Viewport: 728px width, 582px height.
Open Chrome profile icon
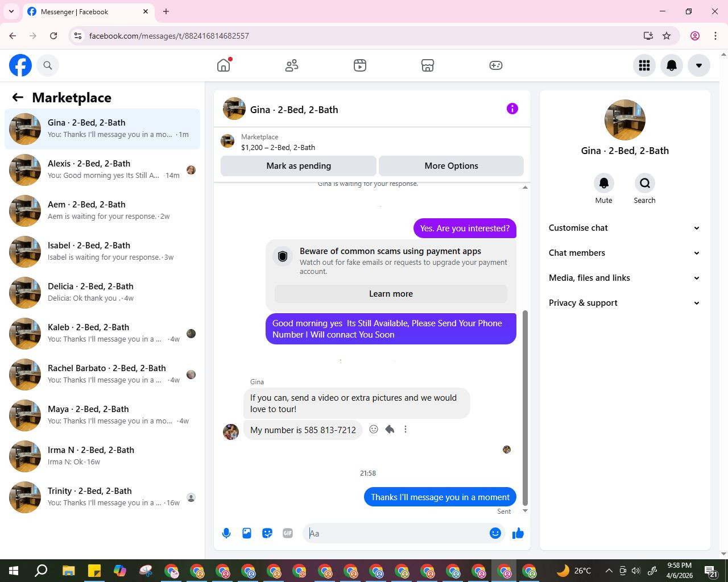[x=695, y=36]
